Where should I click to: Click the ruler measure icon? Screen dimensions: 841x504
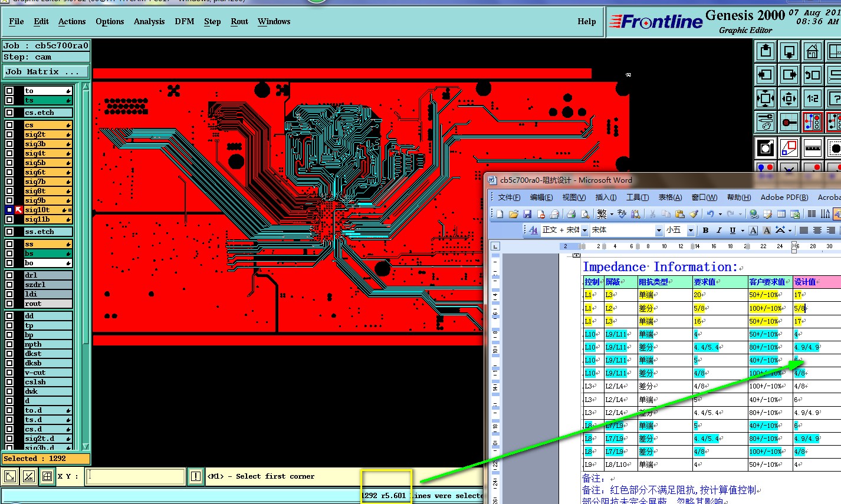pos(813,147)
